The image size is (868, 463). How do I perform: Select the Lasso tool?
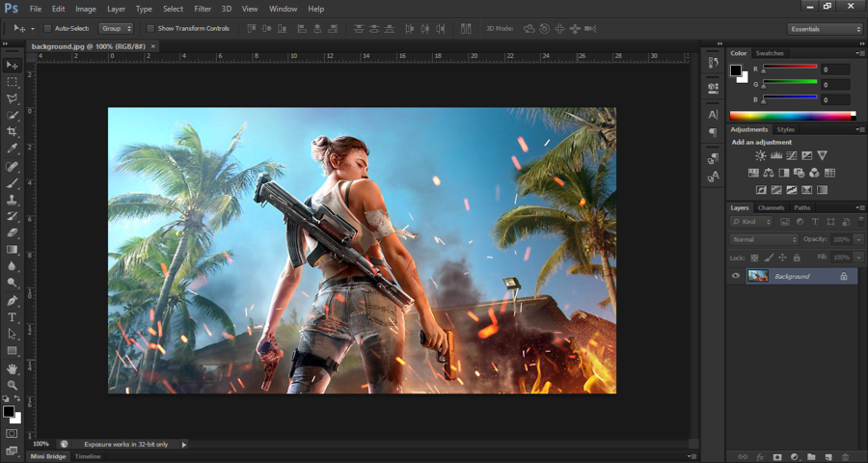[13, 98]
